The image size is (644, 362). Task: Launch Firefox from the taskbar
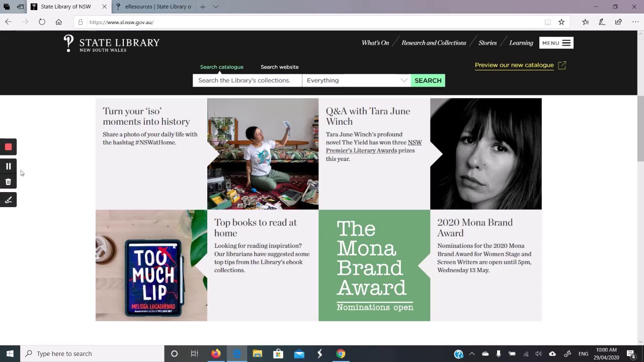[216, 353]
